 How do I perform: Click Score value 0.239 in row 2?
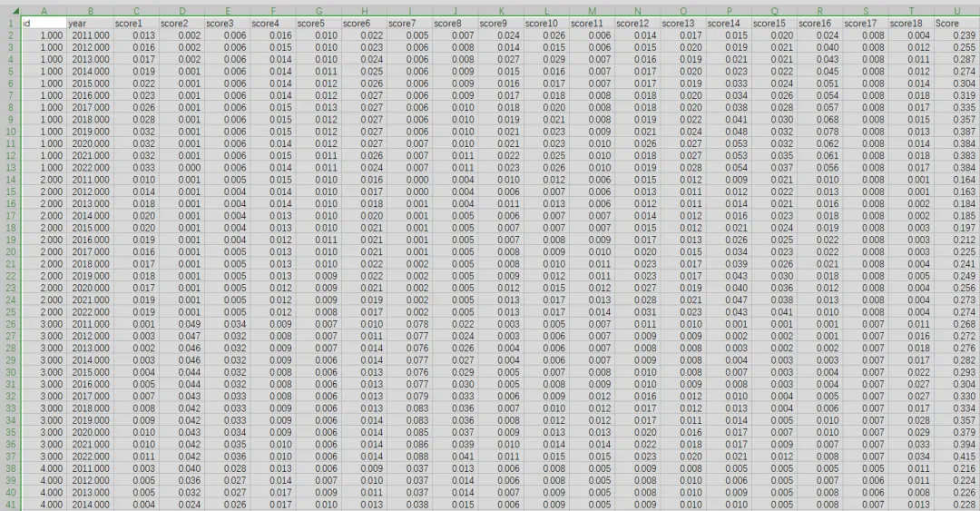click(956, 35)
